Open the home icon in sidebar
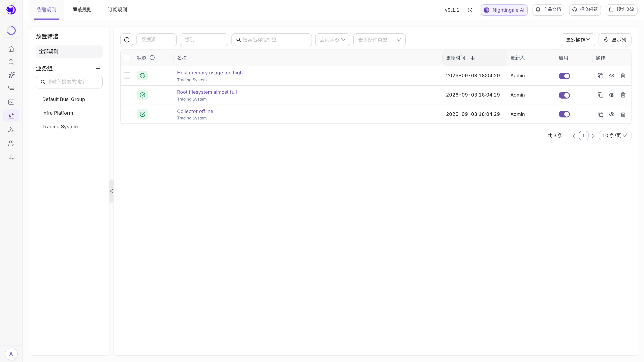Image resolution: width=644 pixels, height=362 pixels. [11, 49]
